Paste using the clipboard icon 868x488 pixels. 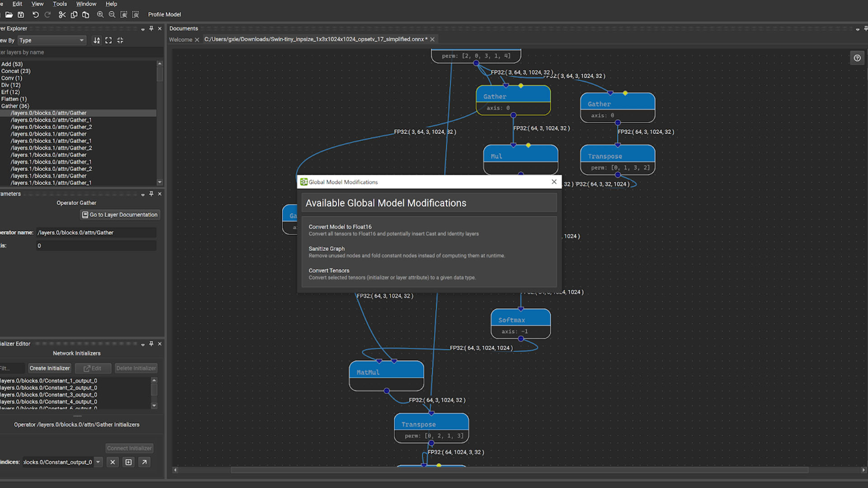click(85, 14)
